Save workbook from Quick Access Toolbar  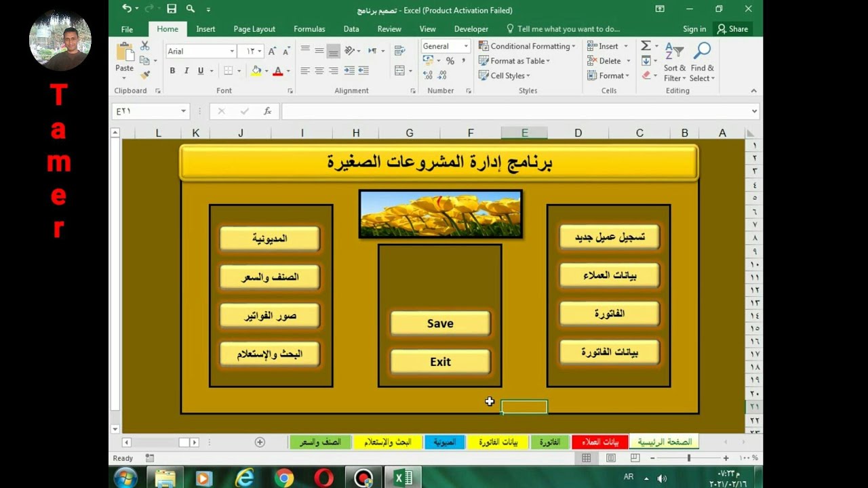point(172,9)
